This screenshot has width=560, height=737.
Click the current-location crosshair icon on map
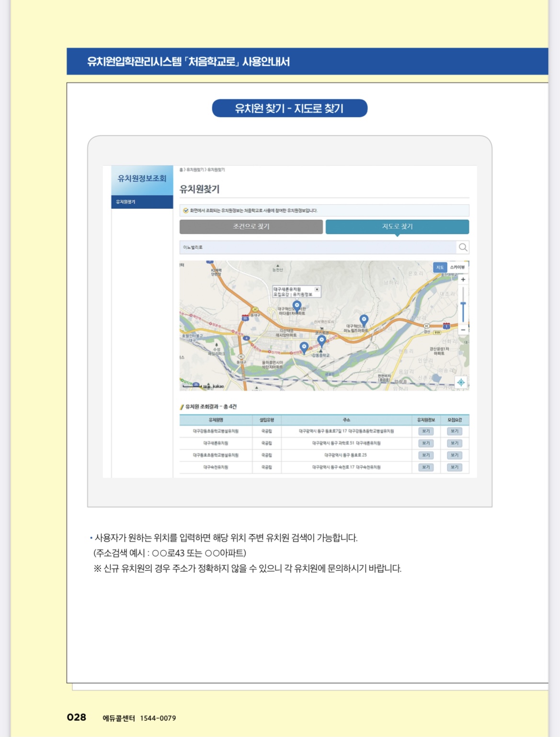pos(461,382)
